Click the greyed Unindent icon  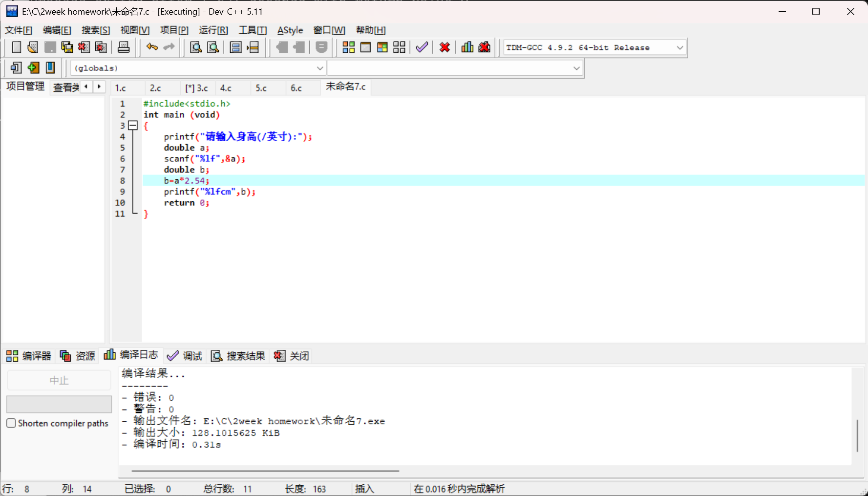pos(299,47)
